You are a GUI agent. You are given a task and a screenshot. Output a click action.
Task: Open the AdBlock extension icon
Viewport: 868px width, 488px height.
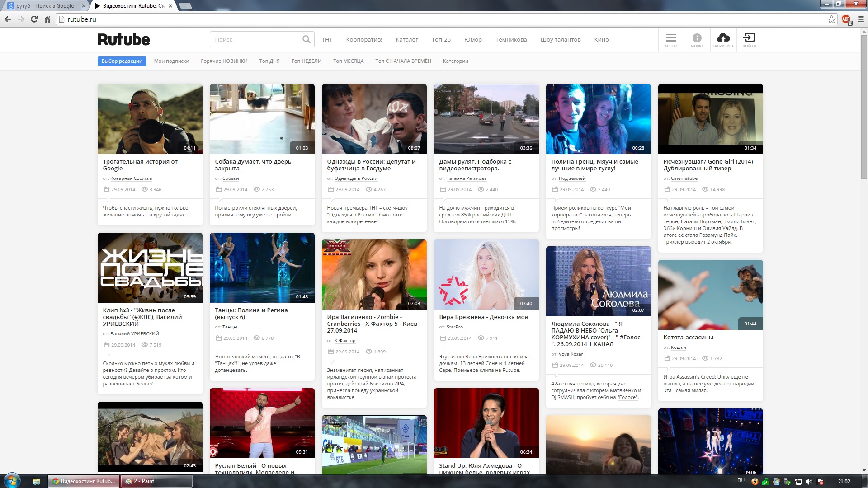click(846, 19)
